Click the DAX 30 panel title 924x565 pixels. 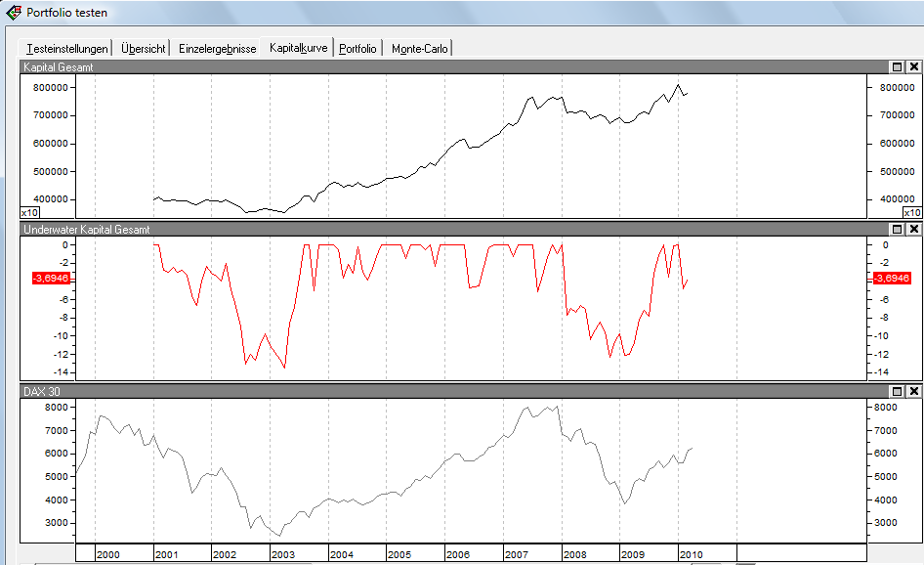(x=42, y=392)
